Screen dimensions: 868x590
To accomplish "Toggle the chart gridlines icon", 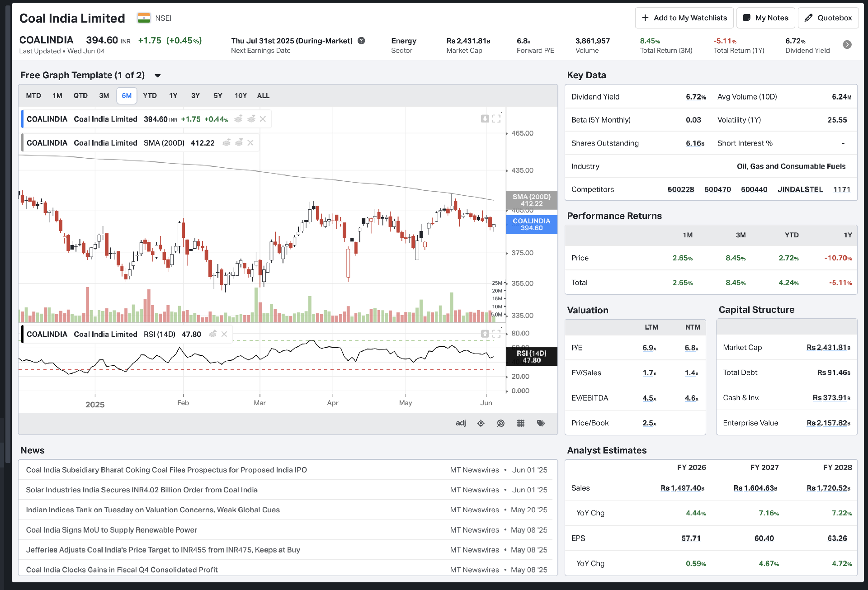I will point(520,423).
